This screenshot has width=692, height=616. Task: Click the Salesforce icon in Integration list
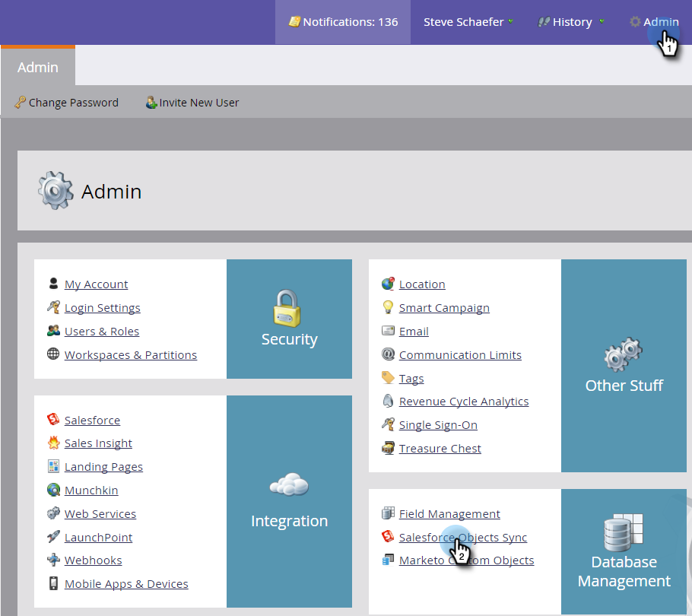(53, 419)
